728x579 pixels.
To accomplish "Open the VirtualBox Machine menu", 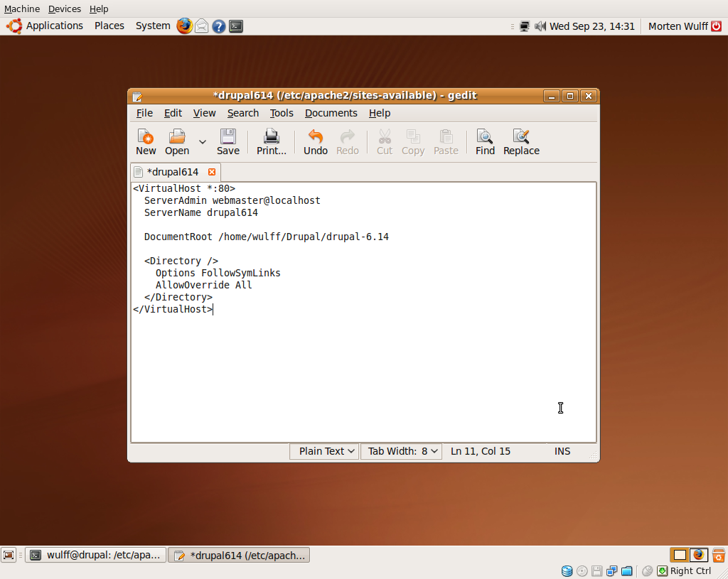I will coord(22,9).
